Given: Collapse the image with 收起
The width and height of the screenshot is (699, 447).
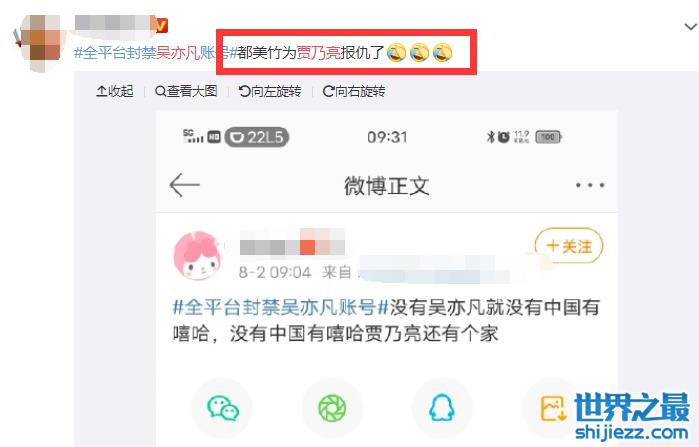Looking at the screenshot, I should click(115, 91).
